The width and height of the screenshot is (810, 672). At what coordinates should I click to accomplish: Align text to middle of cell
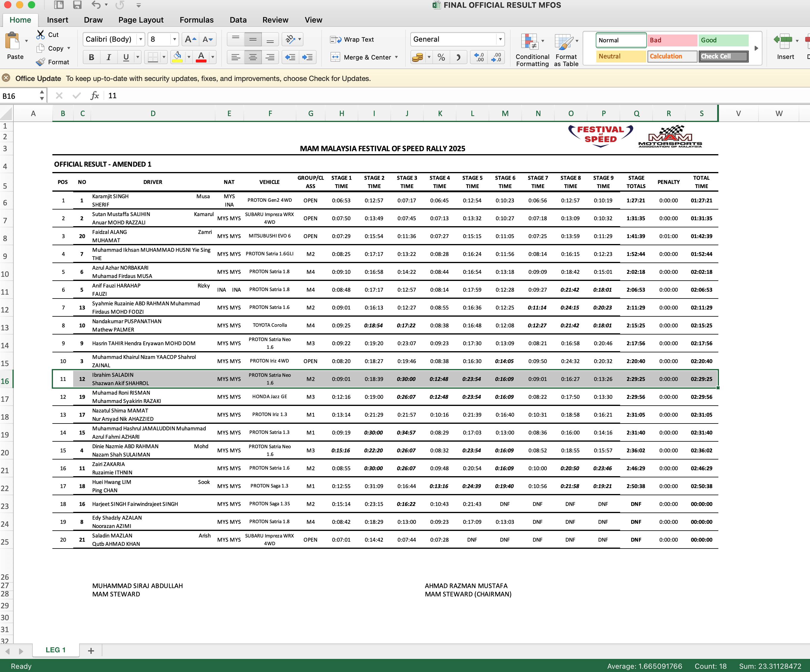(x=253, y=39)
